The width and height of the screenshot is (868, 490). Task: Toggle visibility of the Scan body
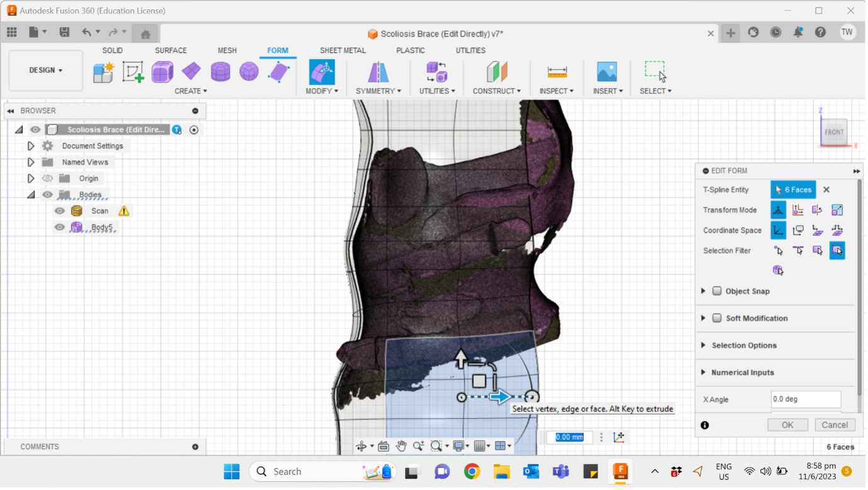(59, 211)
